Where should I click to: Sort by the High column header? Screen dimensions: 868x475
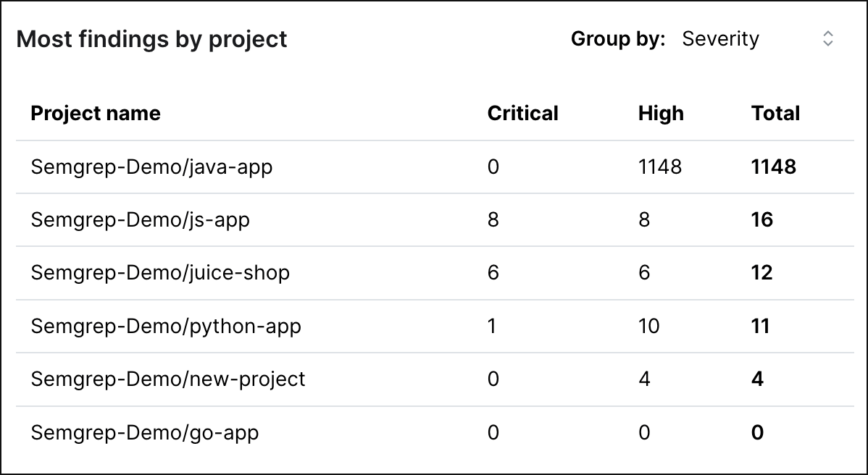coord(660,113)
